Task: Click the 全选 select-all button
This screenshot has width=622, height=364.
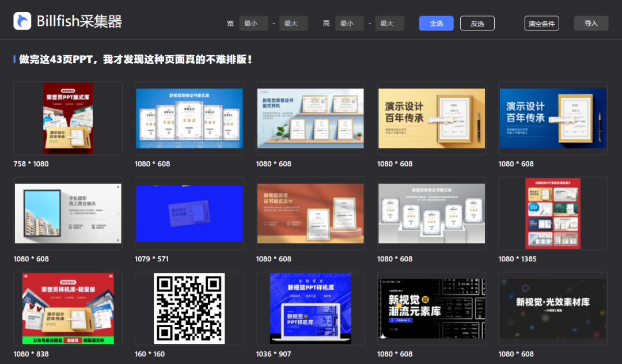Action: pyautogui.click(x=437, y=24)
